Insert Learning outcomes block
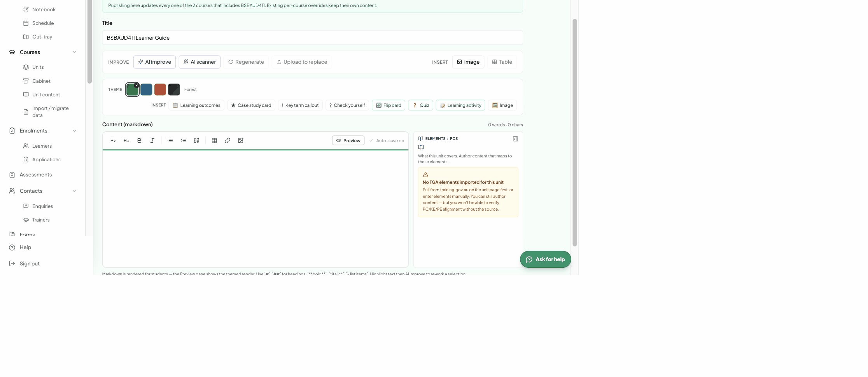Image resolution: width=868 pixels, height=377 pixels. [x=196, y=105]
